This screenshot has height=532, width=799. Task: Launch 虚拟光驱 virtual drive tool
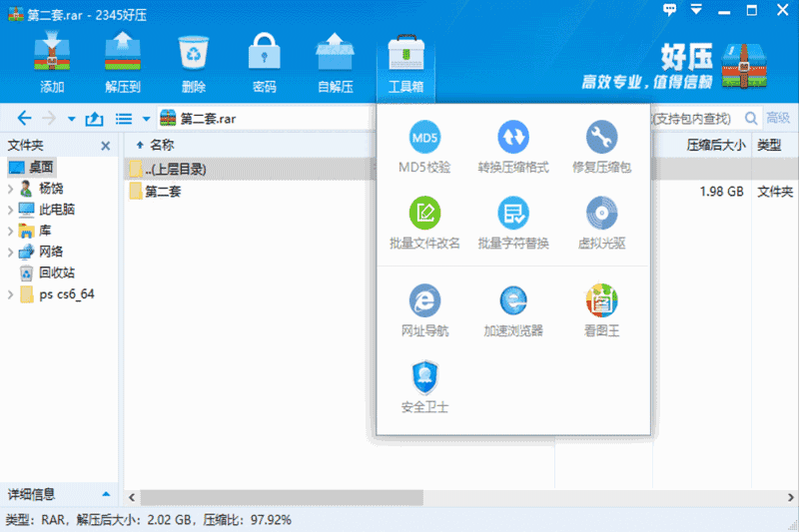pyautogui.click(x=602, y=223)
